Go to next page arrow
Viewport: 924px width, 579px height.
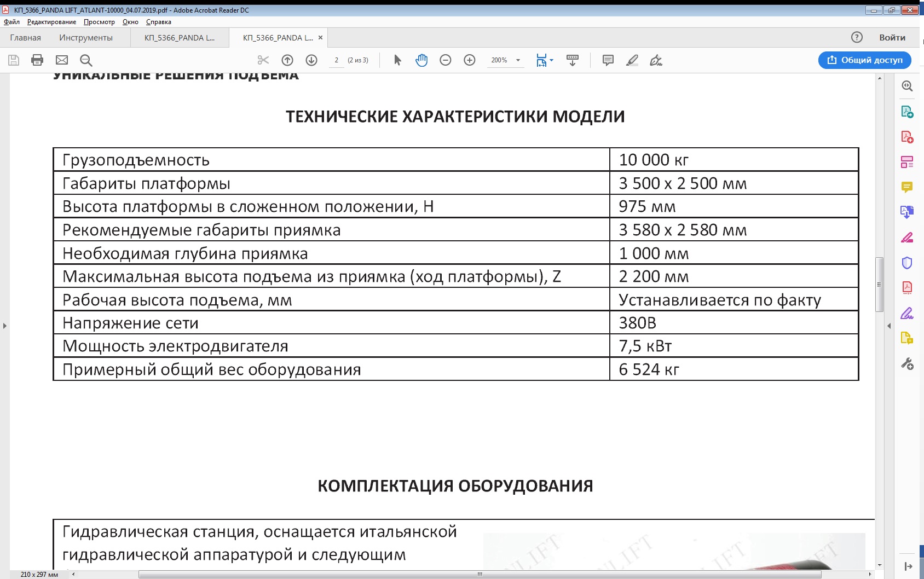pos(311,60)
